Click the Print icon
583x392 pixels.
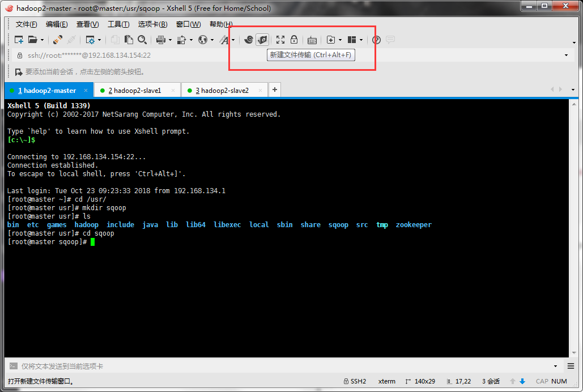coord(161,40)
